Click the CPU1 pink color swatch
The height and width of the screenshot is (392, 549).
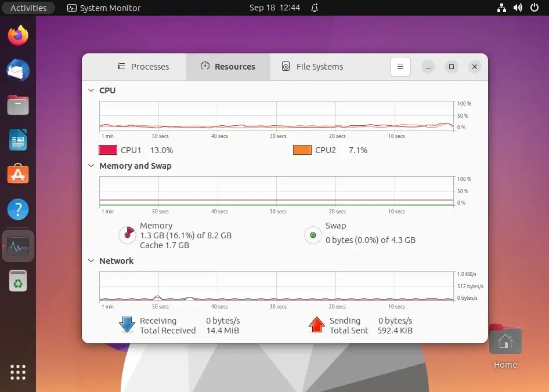pos(107,150)
